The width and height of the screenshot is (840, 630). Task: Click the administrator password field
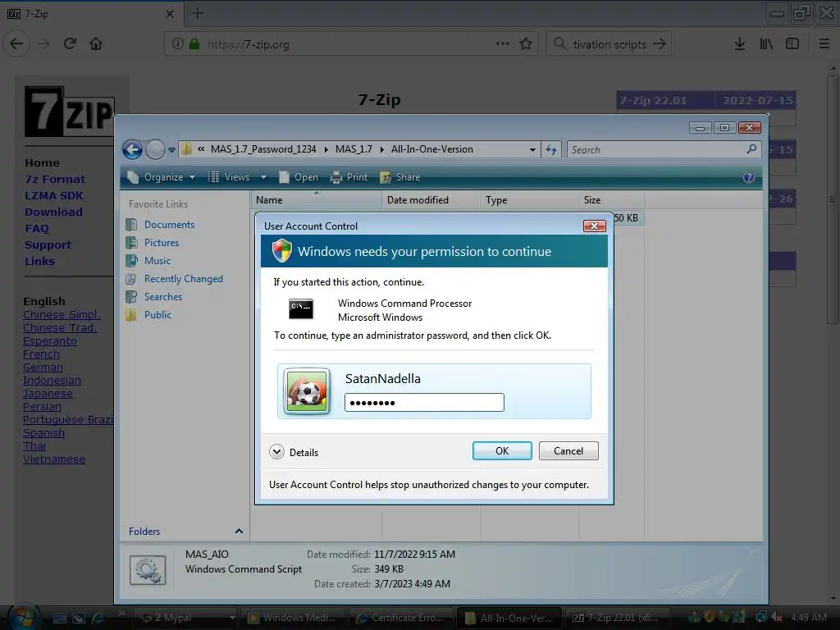[424, 402]
